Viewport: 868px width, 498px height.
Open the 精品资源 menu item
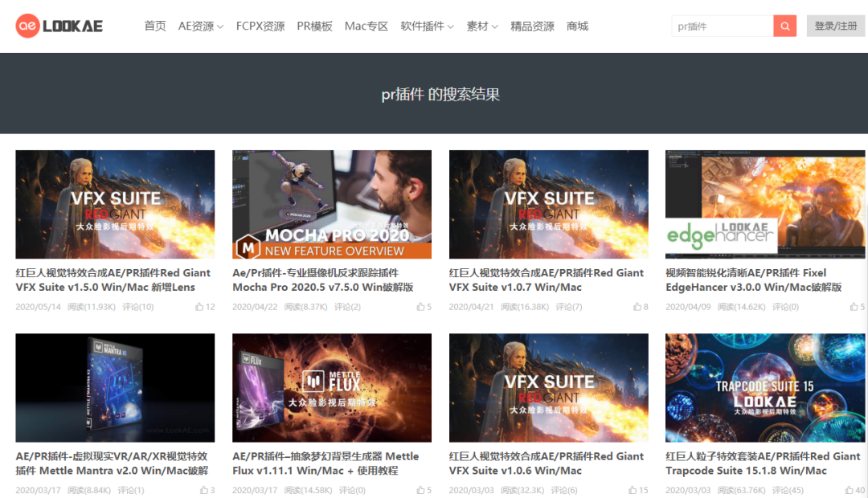coord(532,26)
